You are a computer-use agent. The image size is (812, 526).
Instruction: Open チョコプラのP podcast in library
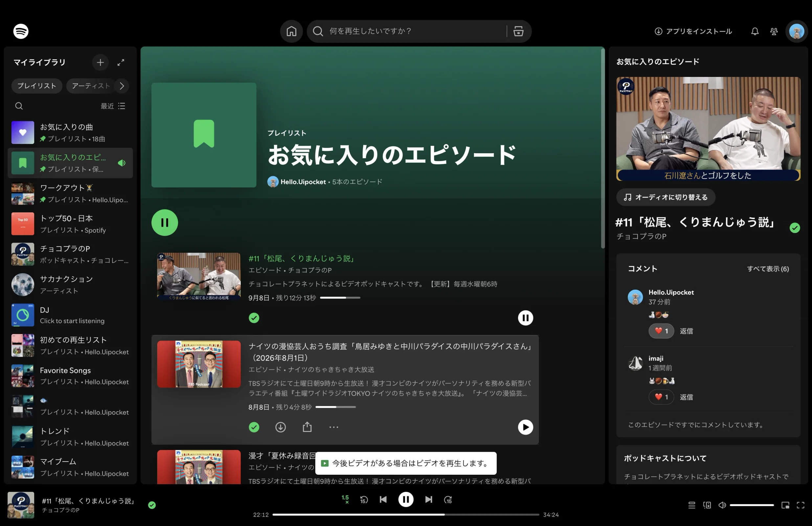70,254
